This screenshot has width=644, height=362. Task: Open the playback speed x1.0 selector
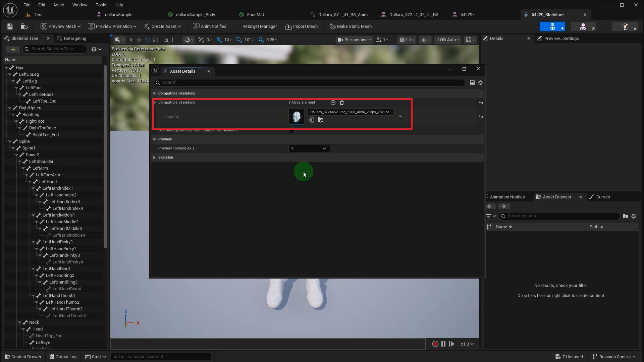coord(467,344)
